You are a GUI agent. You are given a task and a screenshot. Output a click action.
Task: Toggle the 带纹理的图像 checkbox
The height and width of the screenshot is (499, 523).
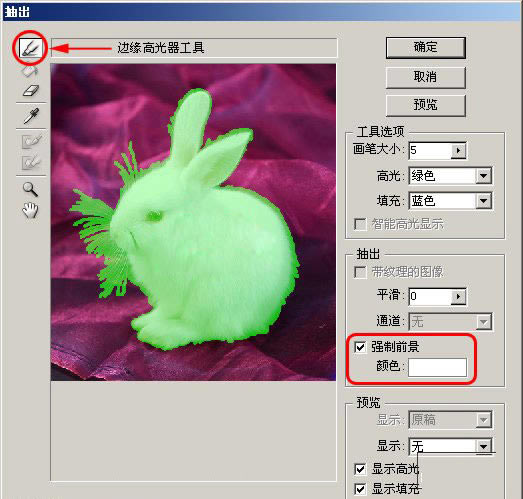pyautogui.click(x=360, y=272)
